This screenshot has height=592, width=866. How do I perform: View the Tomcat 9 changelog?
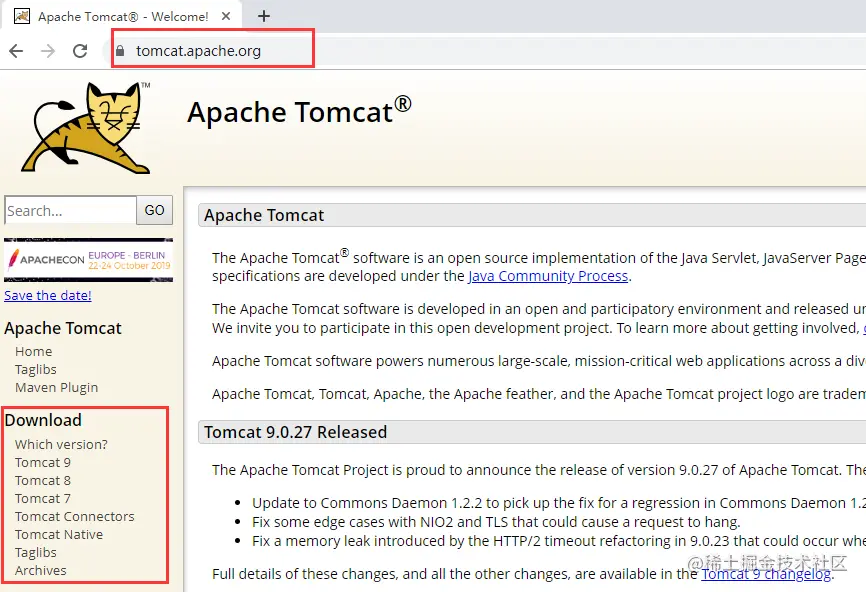coord(766,573)
